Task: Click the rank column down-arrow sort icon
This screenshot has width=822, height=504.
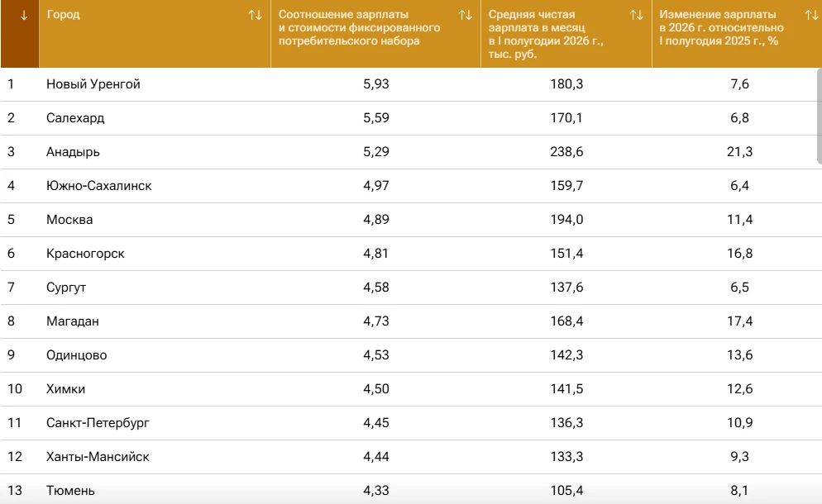Action: click(x=24, y=15)
